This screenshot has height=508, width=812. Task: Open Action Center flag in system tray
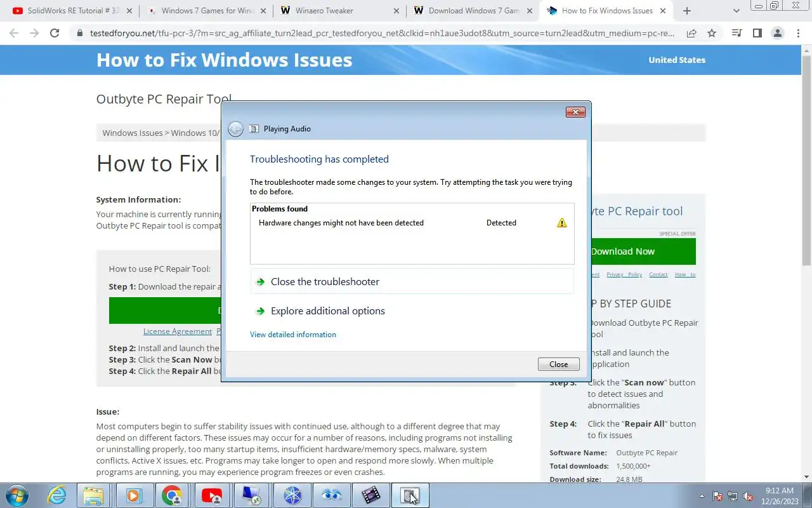tap(717, 496)
